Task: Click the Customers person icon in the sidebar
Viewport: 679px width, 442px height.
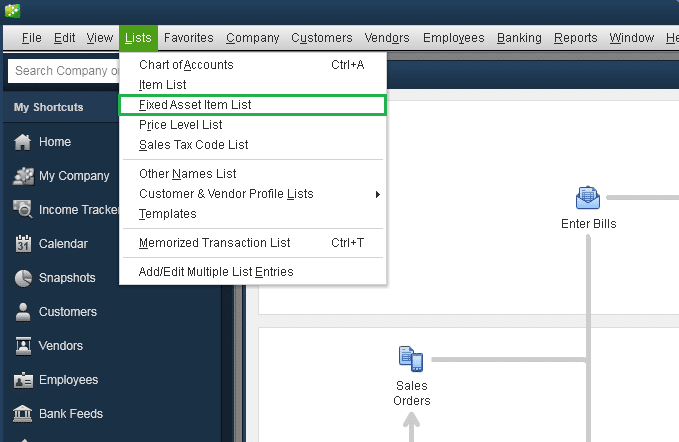Action: pos(23,312)
